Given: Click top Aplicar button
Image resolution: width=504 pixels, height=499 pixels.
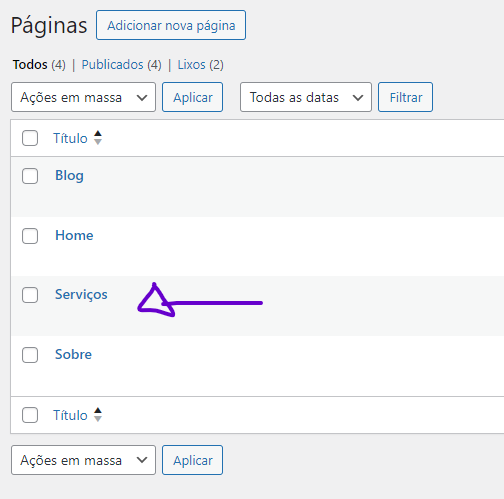Looking at the screenshot, I should point(192,97).
